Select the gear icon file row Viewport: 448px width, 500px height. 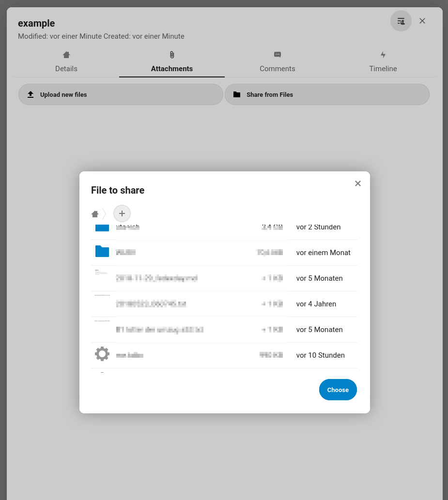pyautogui.click(x=224, y=355)
